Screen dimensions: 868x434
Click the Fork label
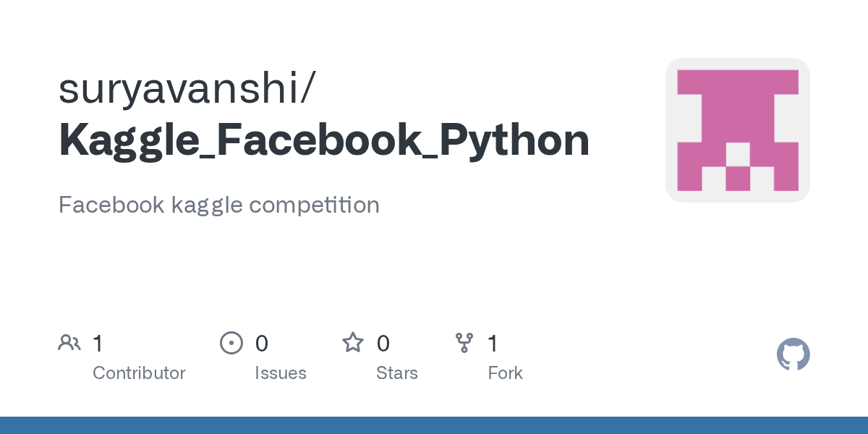(505, 373)
